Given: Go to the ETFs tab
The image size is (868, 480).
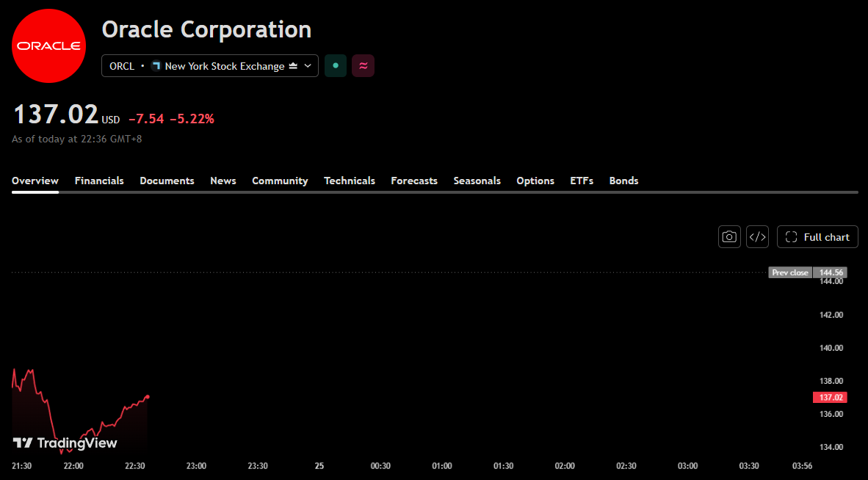Looking at the screenshot, I should tap(582, 181).
